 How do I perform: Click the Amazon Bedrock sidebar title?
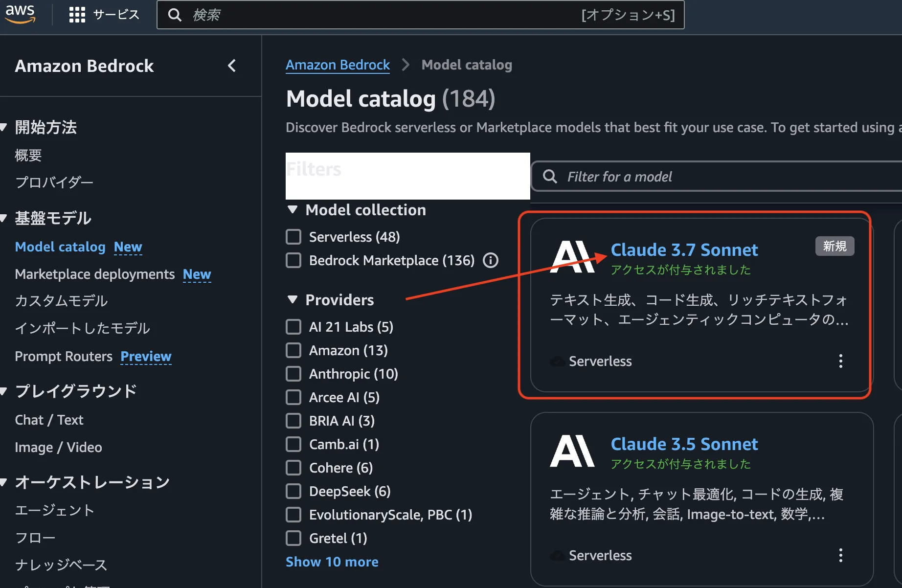coord(84,66)
